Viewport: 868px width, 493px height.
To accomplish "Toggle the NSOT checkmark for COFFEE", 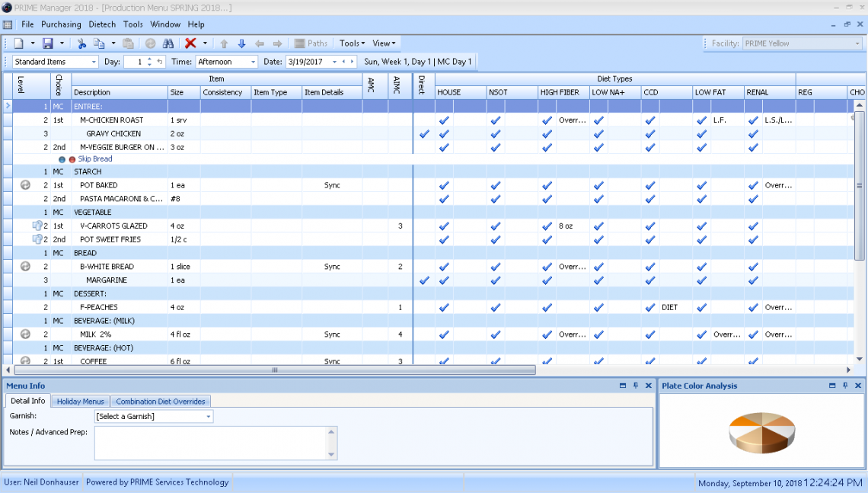I will coord(495,360).
